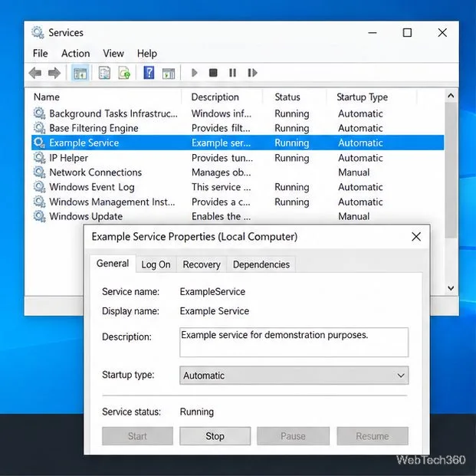Viewport: 476px width, 476px height.
Task: Click the disabled Pause button
Action: click(x=293, y=436)
